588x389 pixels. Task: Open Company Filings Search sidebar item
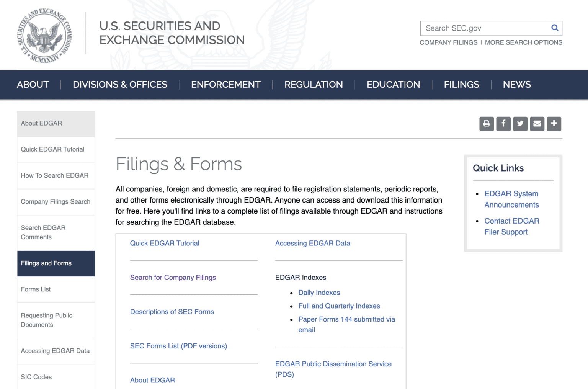point(56,201)
